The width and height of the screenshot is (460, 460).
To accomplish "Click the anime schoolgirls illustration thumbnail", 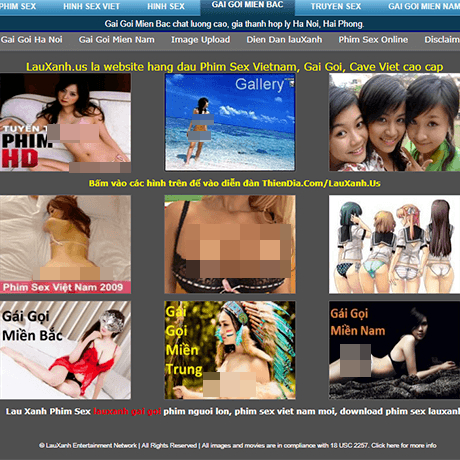I will 394,244.
